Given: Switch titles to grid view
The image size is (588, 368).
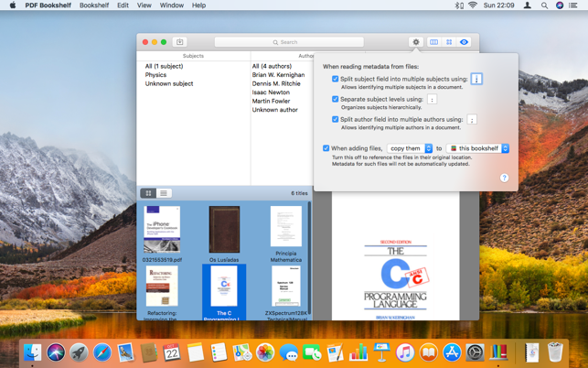Looking at the screenshot, I should pos(148,193).
